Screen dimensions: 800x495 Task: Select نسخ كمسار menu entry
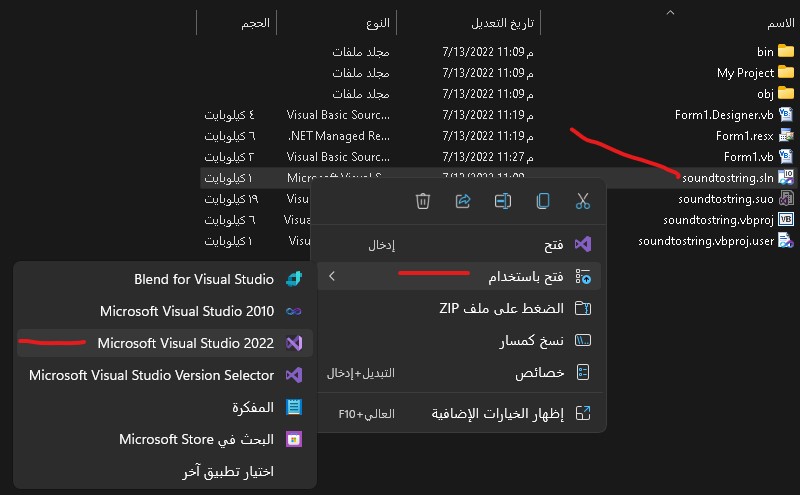[459, 340]
